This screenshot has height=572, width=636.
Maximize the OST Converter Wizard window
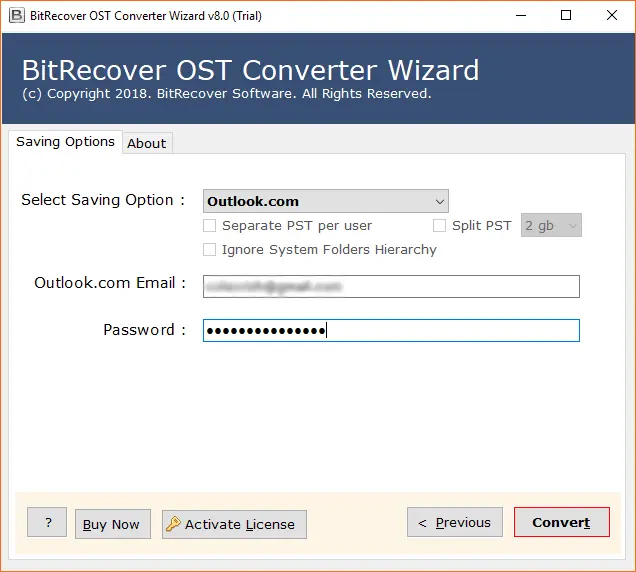[x=566, y=15]
